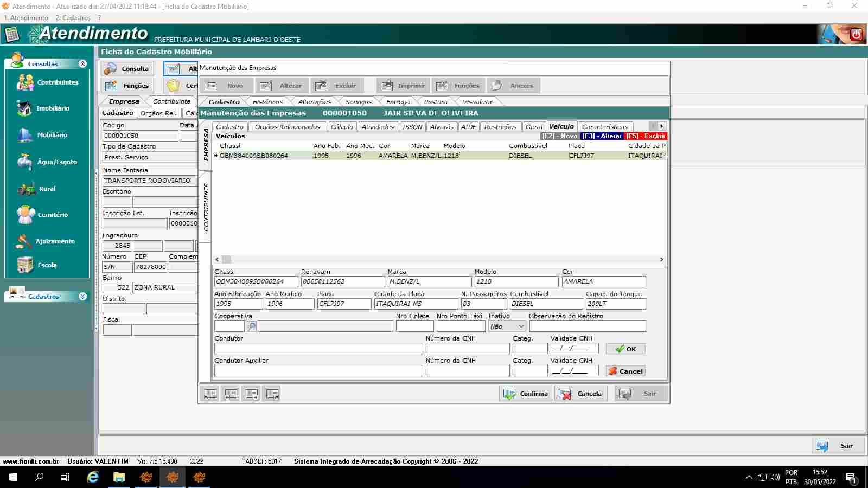Click the Condutor input field
The width and height of the screenshot is (868, 488).
pos(318,349)
